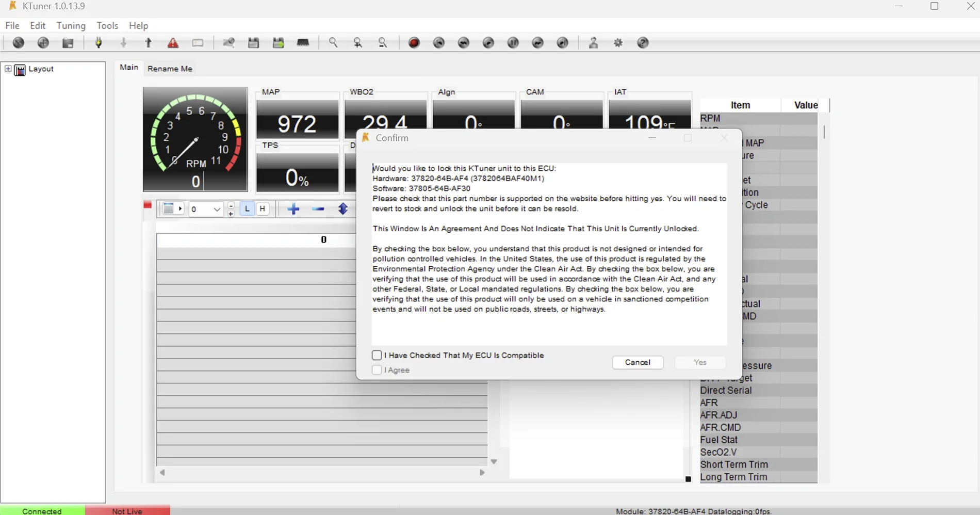The width and height of the screenshot is (980, 515).
Task: Click the plain magnifier search icon
Action: click(333, 43)
